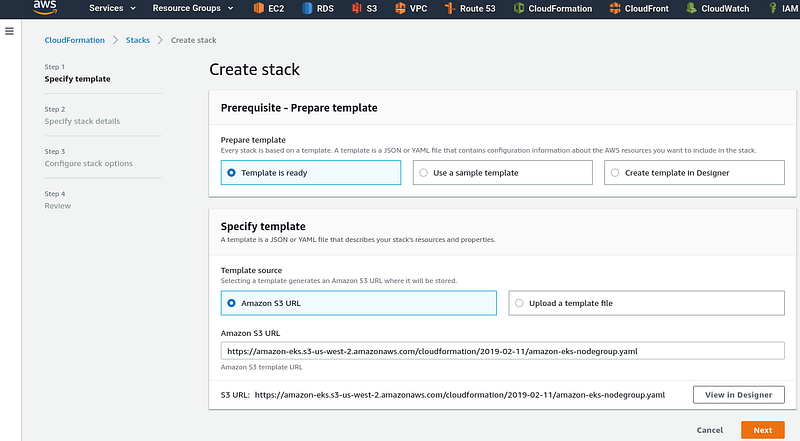Choose Amazon S3 URL as template source
The width and height of the screenshot is (800, 441).
click(359, 303)
